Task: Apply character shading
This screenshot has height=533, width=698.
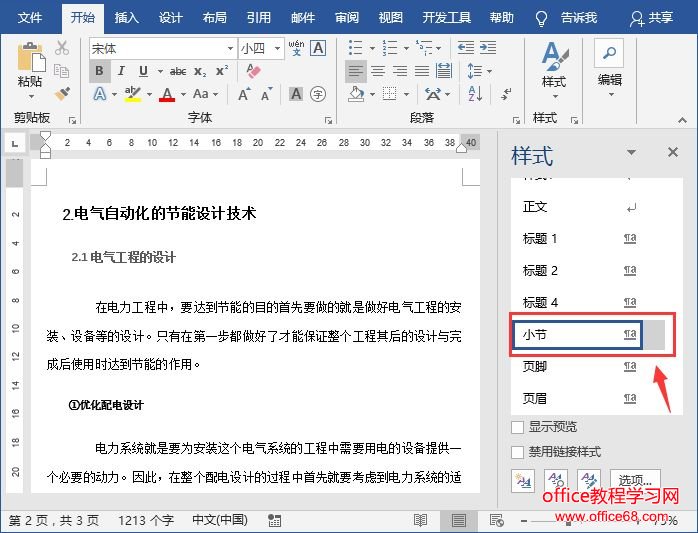Action: [x=296, y=94]
